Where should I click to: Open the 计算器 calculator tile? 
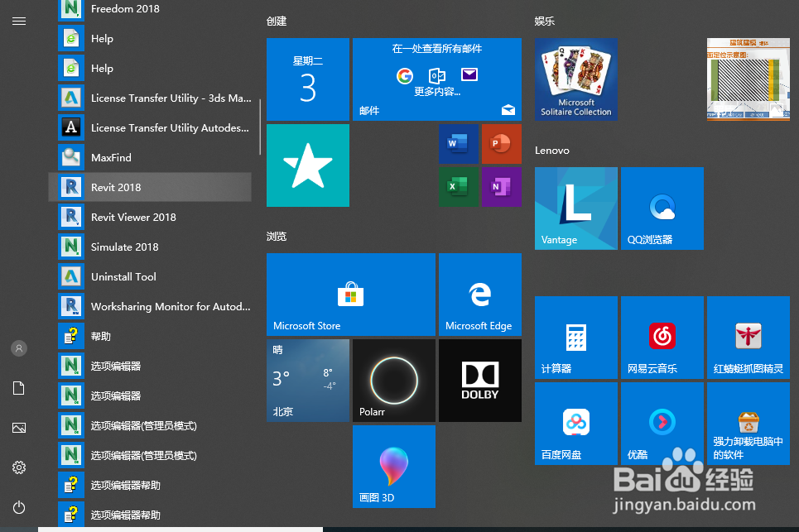576,338
